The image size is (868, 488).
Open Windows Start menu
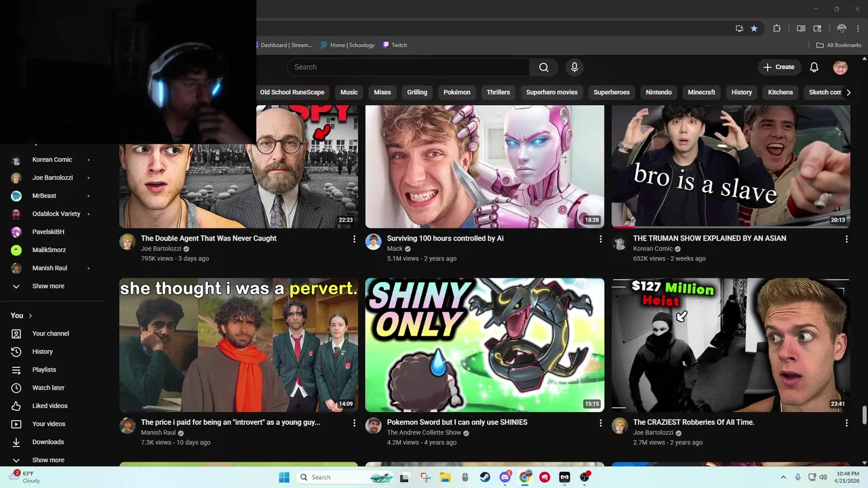point(283,477)
